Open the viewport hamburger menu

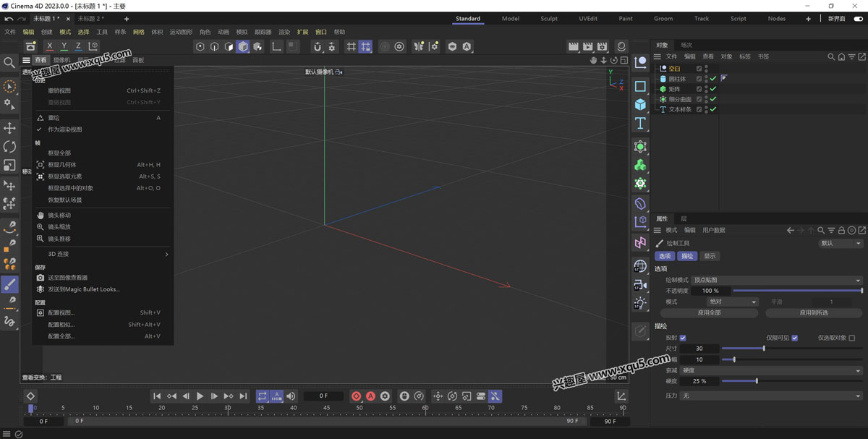click(26, 60)
